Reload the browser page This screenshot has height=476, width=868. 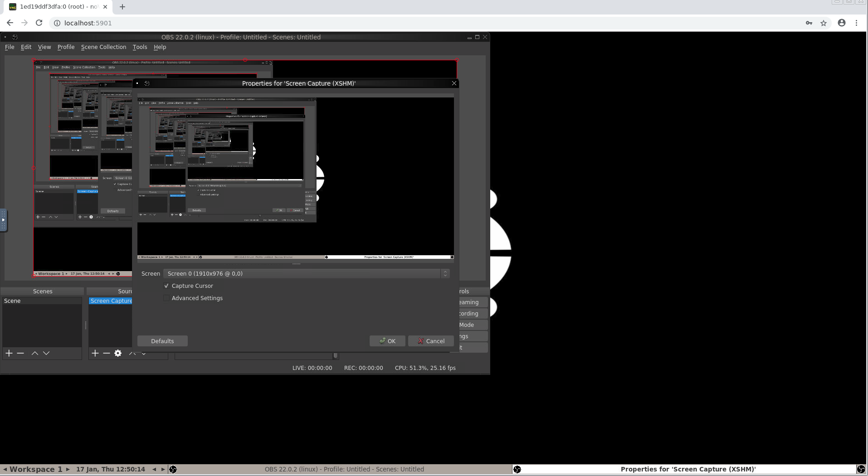coord(39,23)
